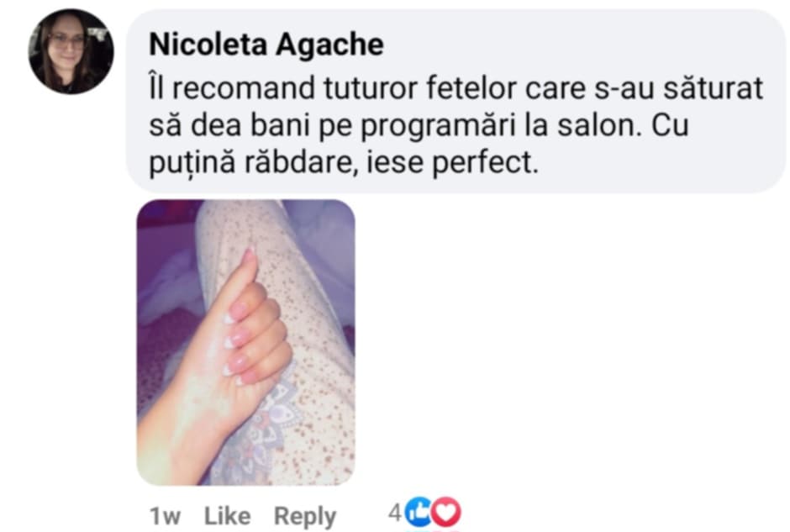
Task: Click the empty area beside the attached photo
Action: click(569, 343)
